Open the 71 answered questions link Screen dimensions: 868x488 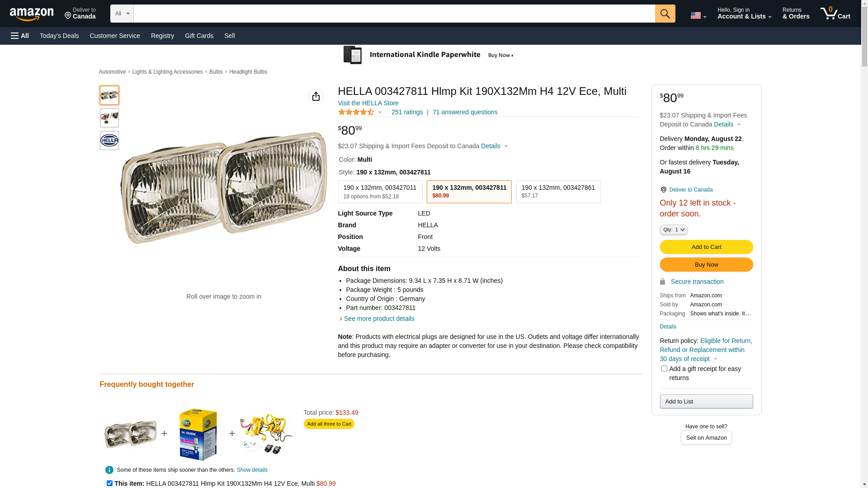pyautogui.click(x=465, y=112)
